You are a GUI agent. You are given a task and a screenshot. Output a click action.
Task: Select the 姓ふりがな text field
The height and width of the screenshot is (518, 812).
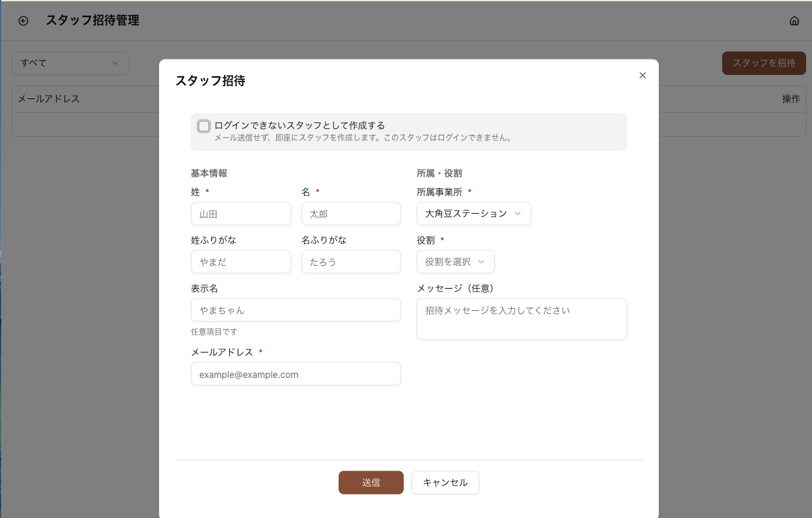click(x=240, y=262)
